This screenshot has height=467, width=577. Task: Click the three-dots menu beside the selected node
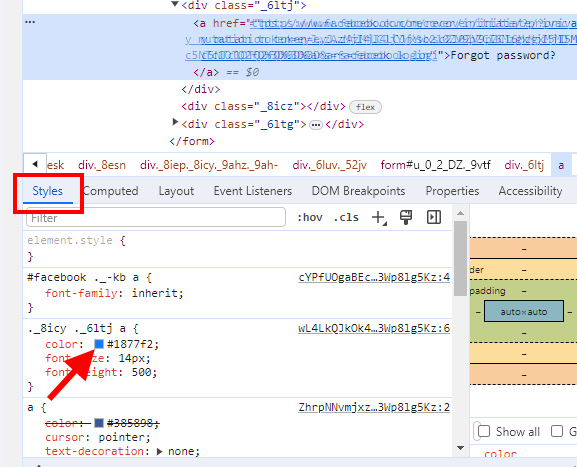(x=30, y=22)
